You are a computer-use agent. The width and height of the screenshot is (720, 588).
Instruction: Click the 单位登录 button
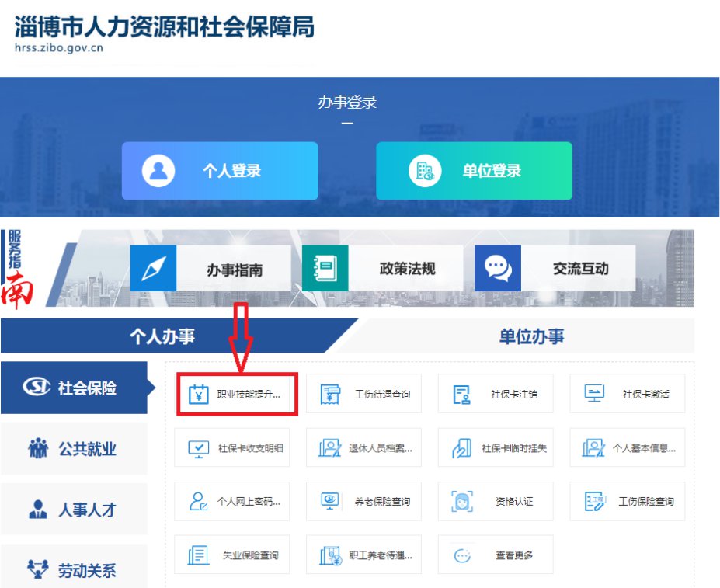coord(474,171)
